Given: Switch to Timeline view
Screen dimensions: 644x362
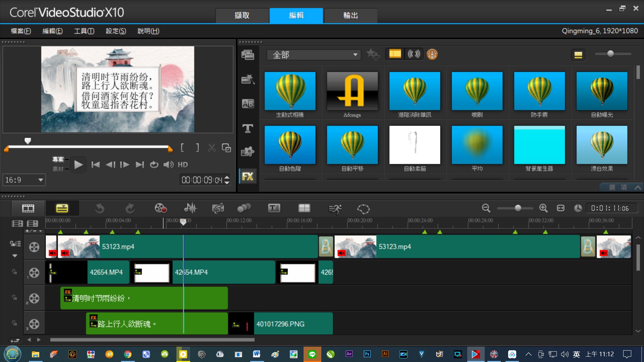Looking at the screenshot, I should 62,208.
